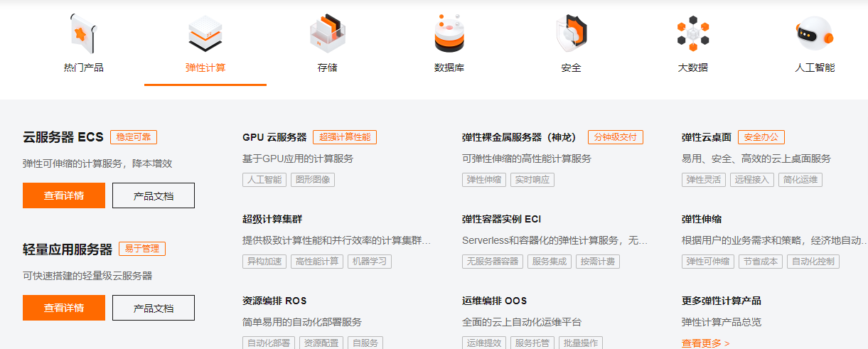
Task: Click the 弹性伸缩 tag under 弹性裸金属服务器
Action: tap(484, 180)
